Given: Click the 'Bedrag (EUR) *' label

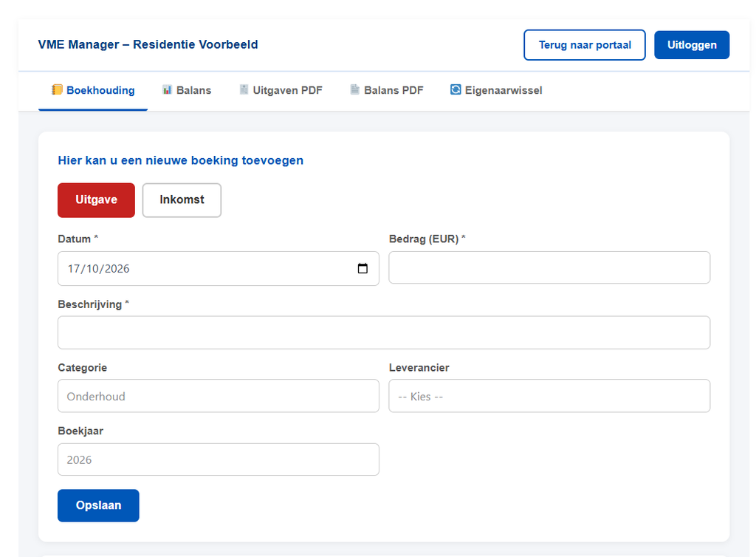Looking at the screenshot, I should click(427, 239).
